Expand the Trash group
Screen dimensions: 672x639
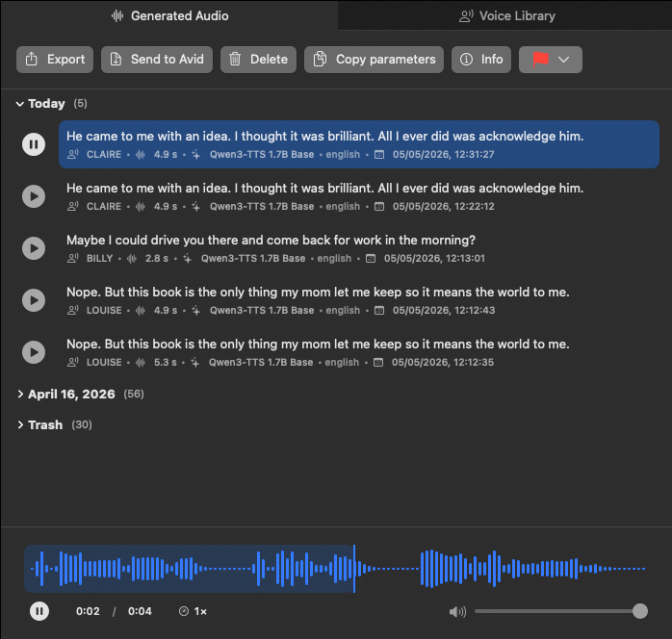click(20, 424)
